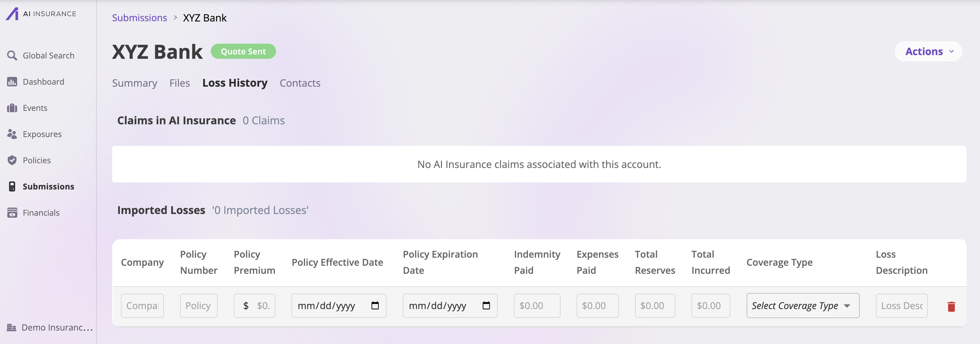Open the Policy Expiration Date calendar picker

tap(486, 306)
